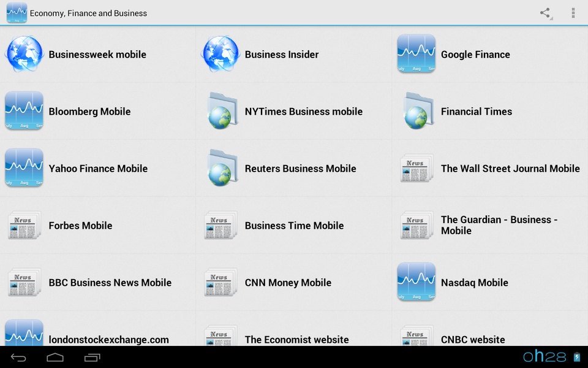This screenshot has height=368, width=588.
Task: Select the londonstockexchange.com label
Action: tap(109, 339)
